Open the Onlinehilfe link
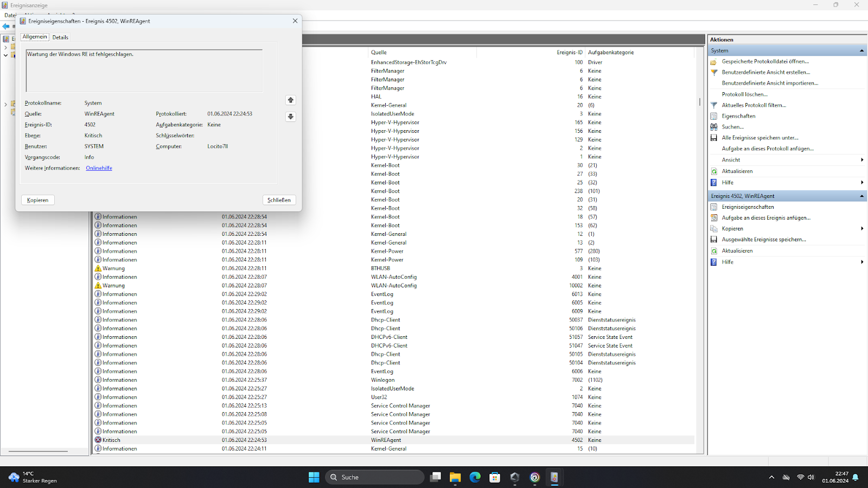 pyautogui.click(x=99, y=168)
